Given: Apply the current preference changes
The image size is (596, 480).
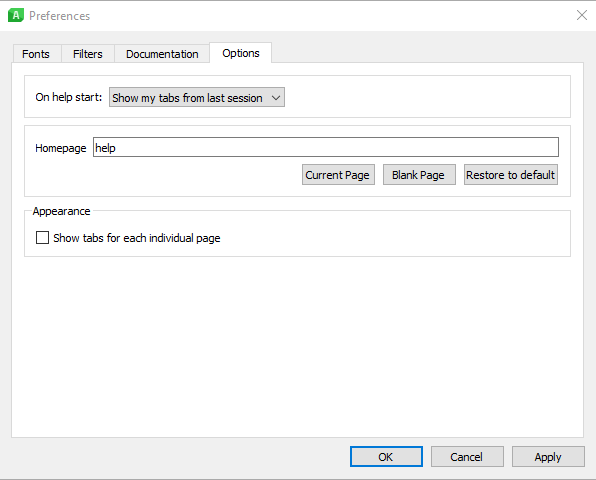Looking at the screenshot, I should click(x=548, y=456).
